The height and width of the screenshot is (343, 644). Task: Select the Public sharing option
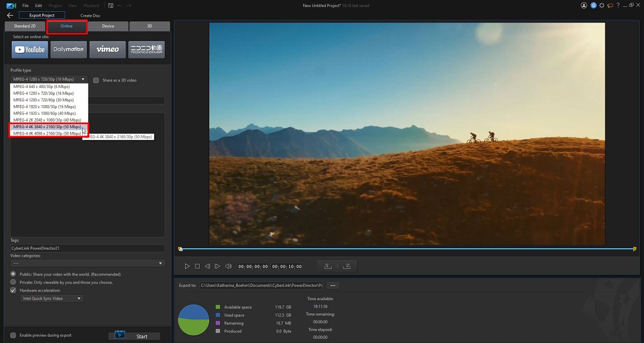point(13,274)
